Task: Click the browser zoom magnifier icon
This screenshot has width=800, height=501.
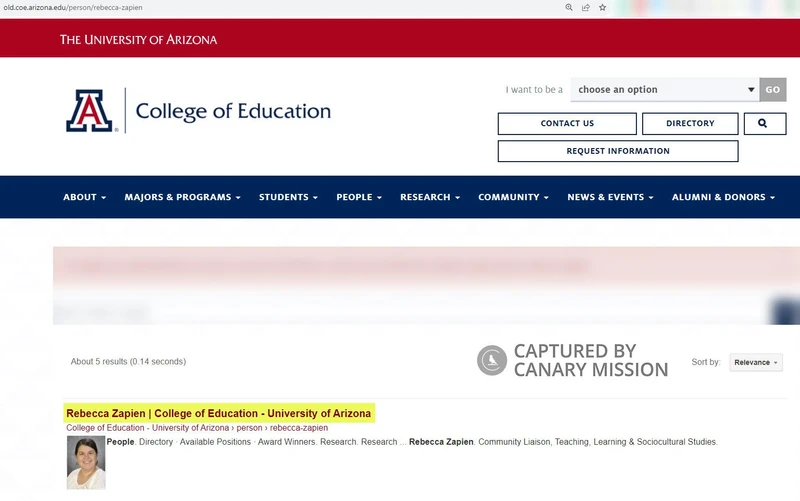Action: 569,7
